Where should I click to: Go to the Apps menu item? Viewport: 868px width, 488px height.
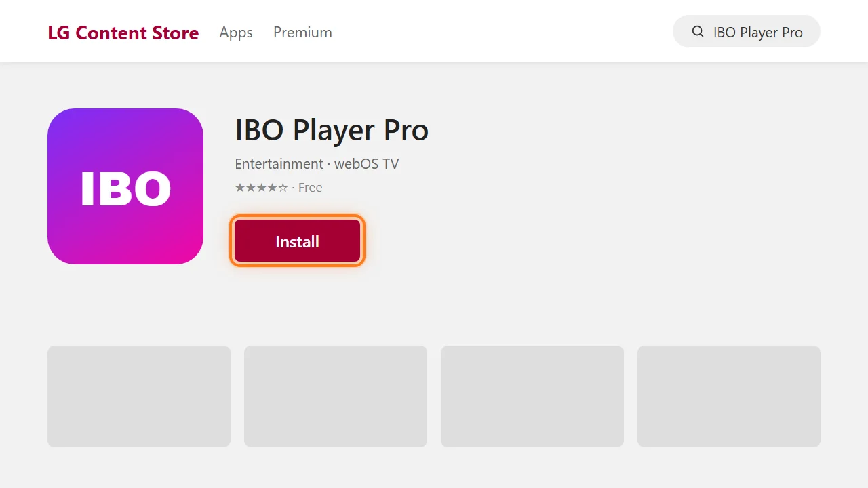[236, 32]
